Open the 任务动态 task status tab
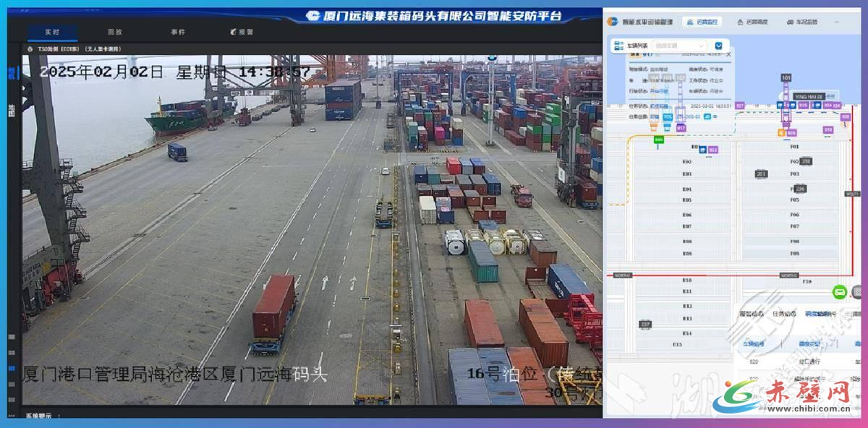The height and width of the screenshot is (428, 868). tap(783, 314)
